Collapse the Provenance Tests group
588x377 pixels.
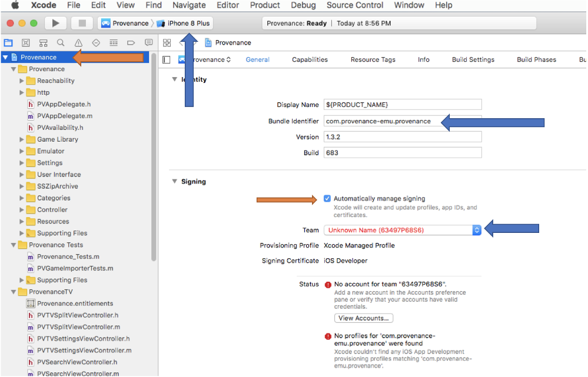coord(14,245)
